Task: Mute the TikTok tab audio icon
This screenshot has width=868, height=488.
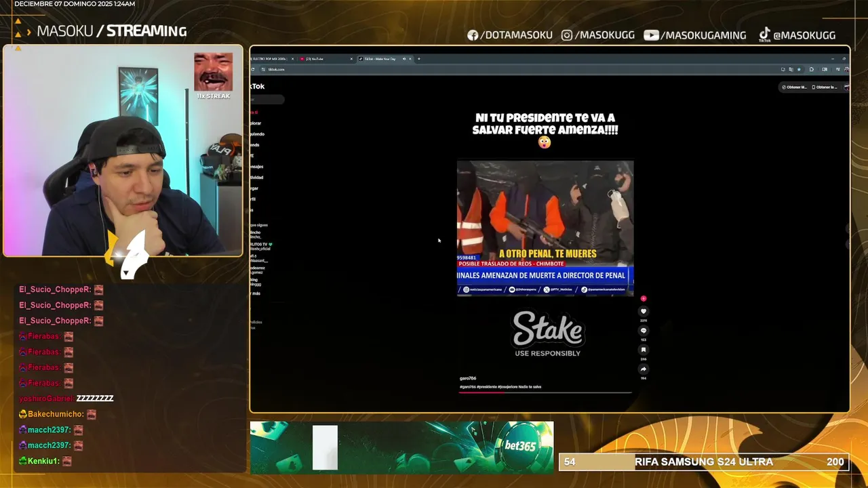Action: coord(404,59)
